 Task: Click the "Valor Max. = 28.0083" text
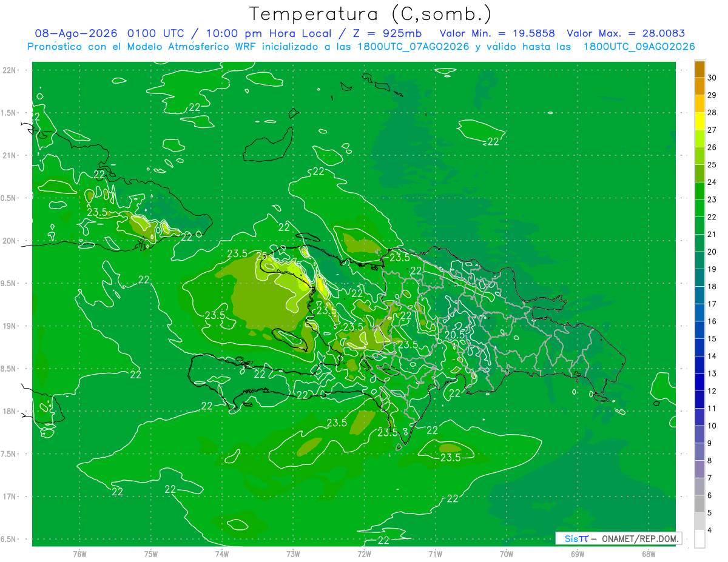[626, 34]
